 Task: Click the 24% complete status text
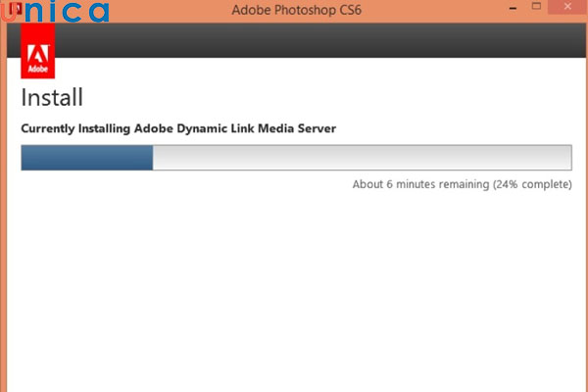[x=533, y=184]
